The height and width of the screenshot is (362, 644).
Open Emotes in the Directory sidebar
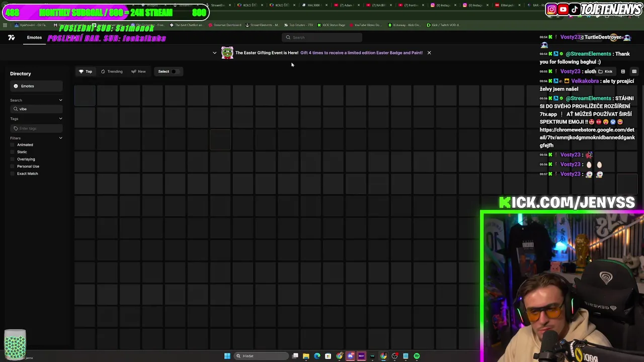click(x=35, y=86)
